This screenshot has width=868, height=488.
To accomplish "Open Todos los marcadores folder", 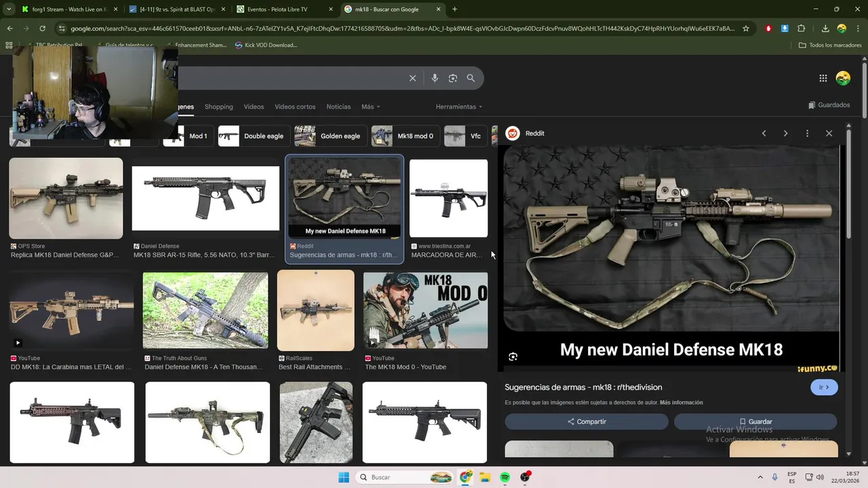I will coord(830,45).
